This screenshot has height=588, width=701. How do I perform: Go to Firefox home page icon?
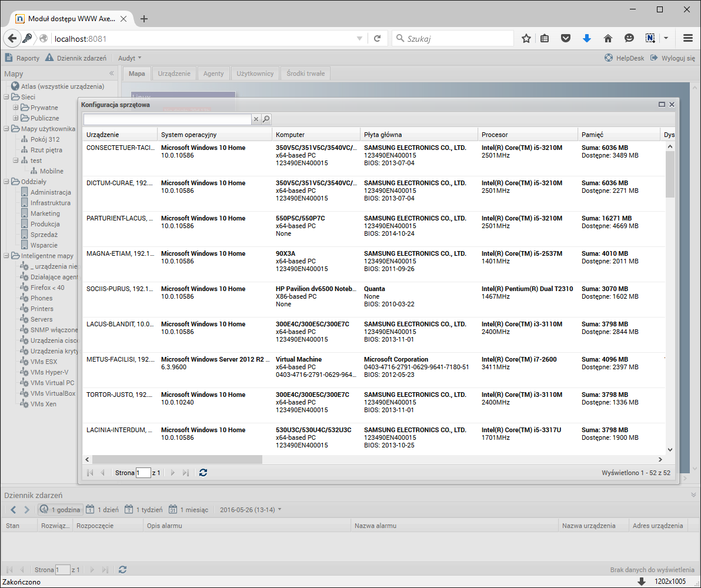[608, 38]
